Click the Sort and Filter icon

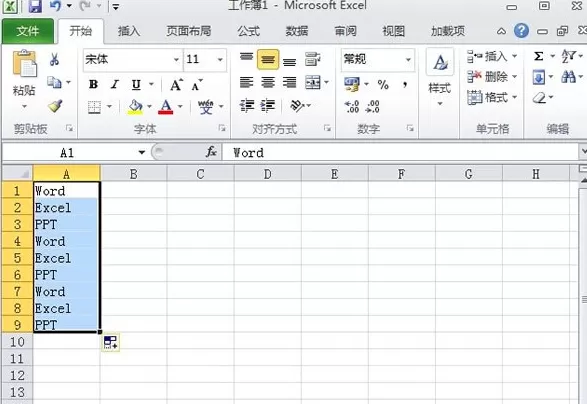click(568, 57)
